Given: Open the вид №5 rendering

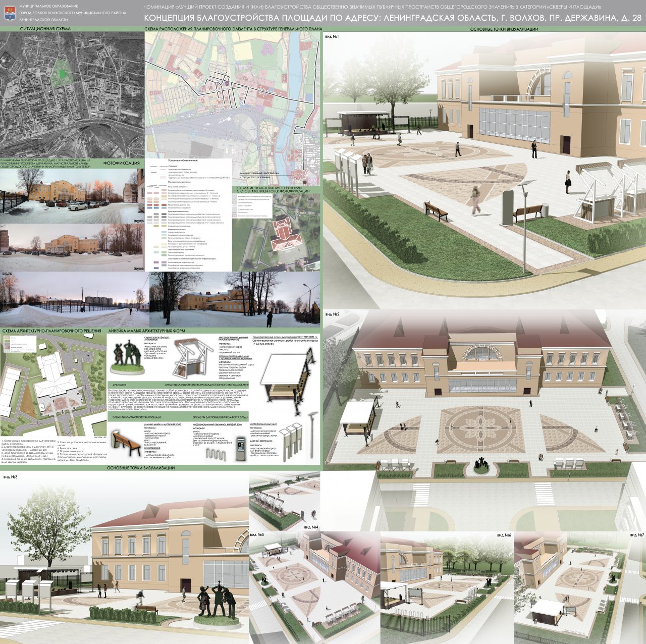Looking at the screenshot, I should tap(314, 587).
